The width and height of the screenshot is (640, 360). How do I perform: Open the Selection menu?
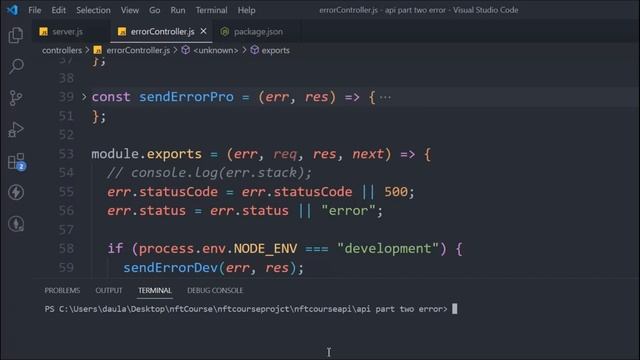pos(93,10)
